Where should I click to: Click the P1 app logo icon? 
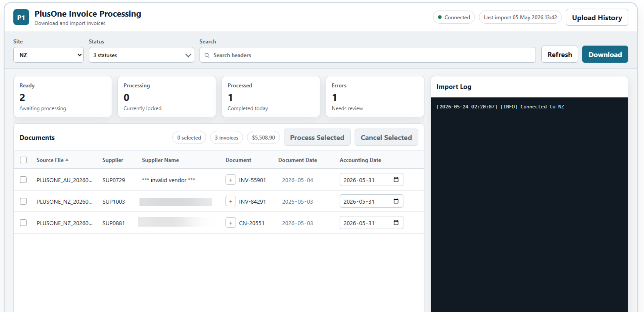[21, 17]
